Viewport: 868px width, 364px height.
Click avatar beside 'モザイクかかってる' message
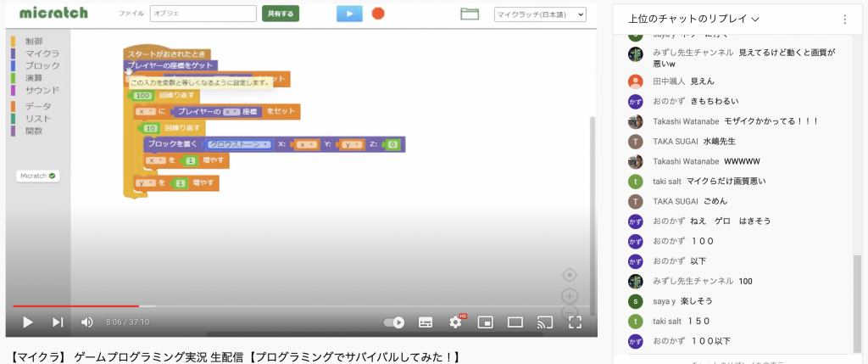tap(636, 121)
